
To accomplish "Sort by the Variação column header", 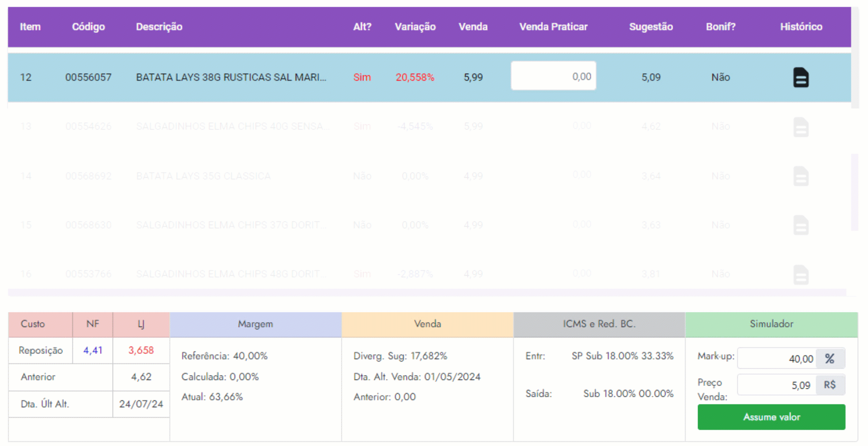I will (x=415, y=27).
